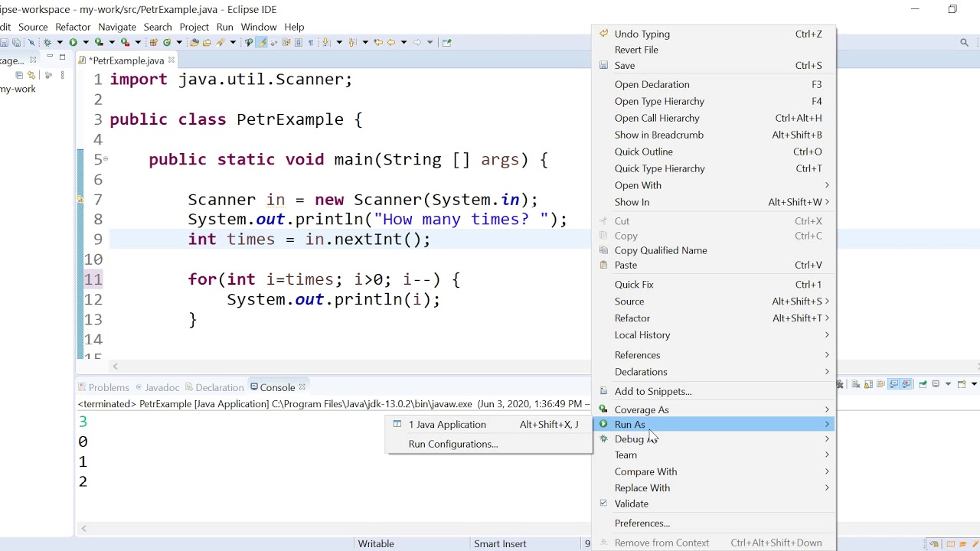Toggle Show Console on standard output change

(893, 384)
